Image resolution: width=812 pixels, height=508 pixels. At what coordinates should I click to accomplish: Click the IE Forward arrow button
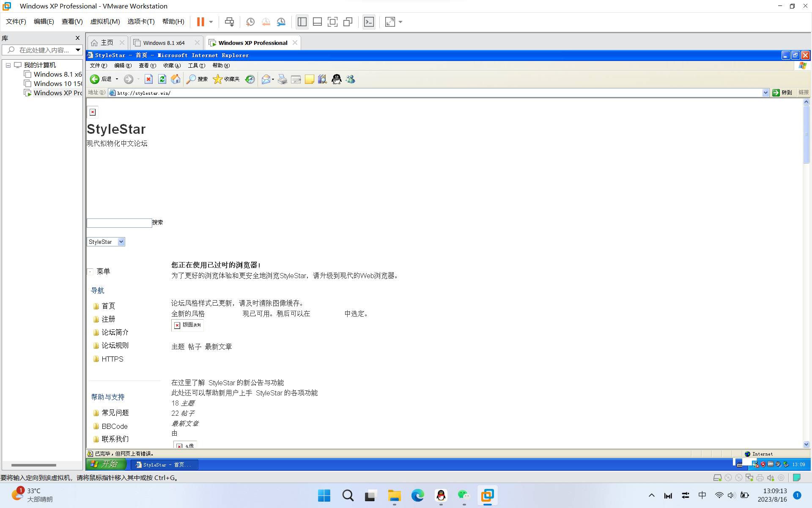[129, 79]
